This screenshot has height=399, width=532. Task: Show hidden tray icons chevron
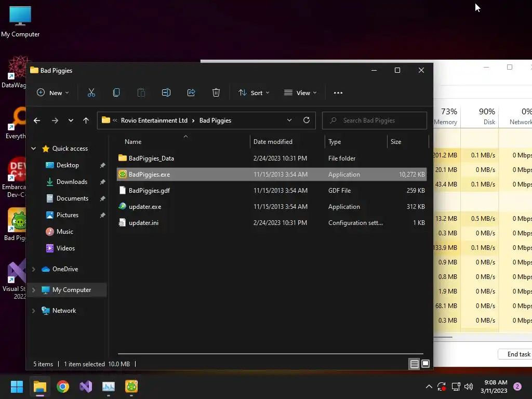coord(429,387)
